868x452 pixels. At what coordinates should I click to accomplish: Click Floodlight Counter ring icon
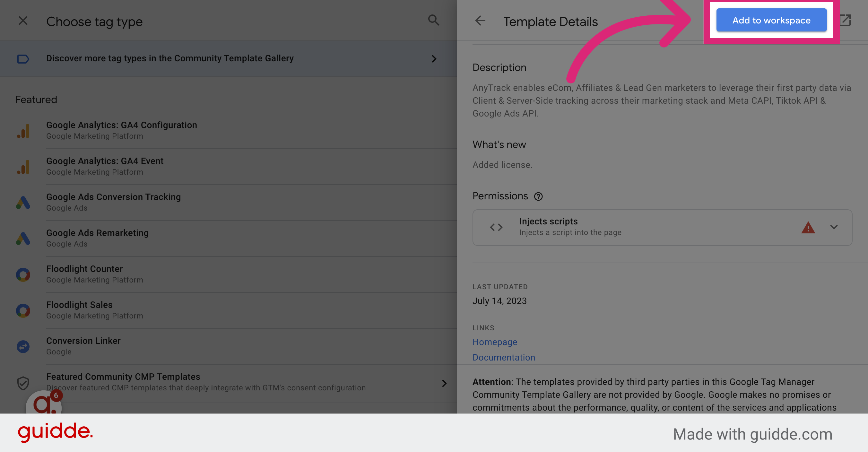pos(23,275)
